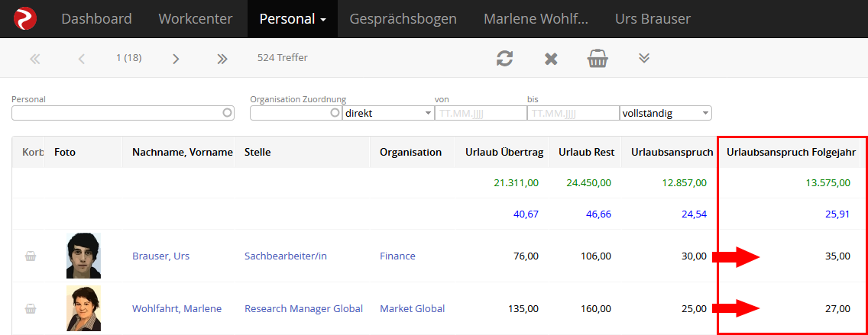Open the Urs Brauser tab

click(x=653, y=19)
